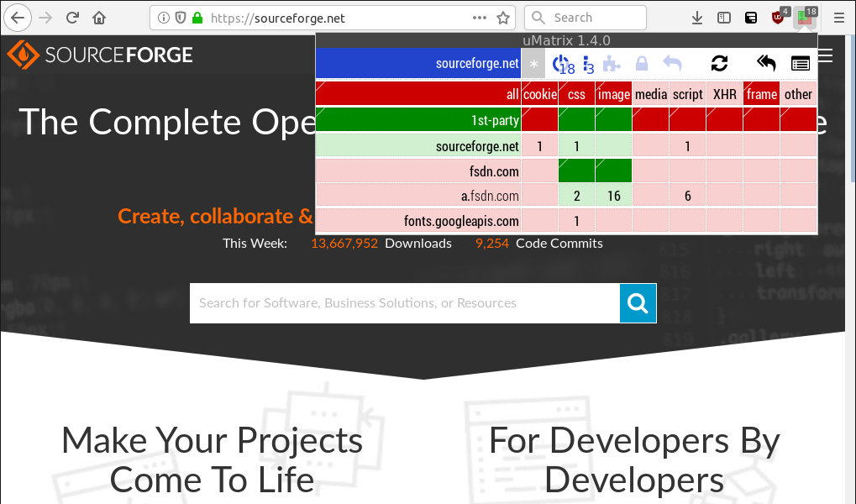Click the 'For Developers By Developers' heading
The image size is (856, 504).
click(634, 460)
